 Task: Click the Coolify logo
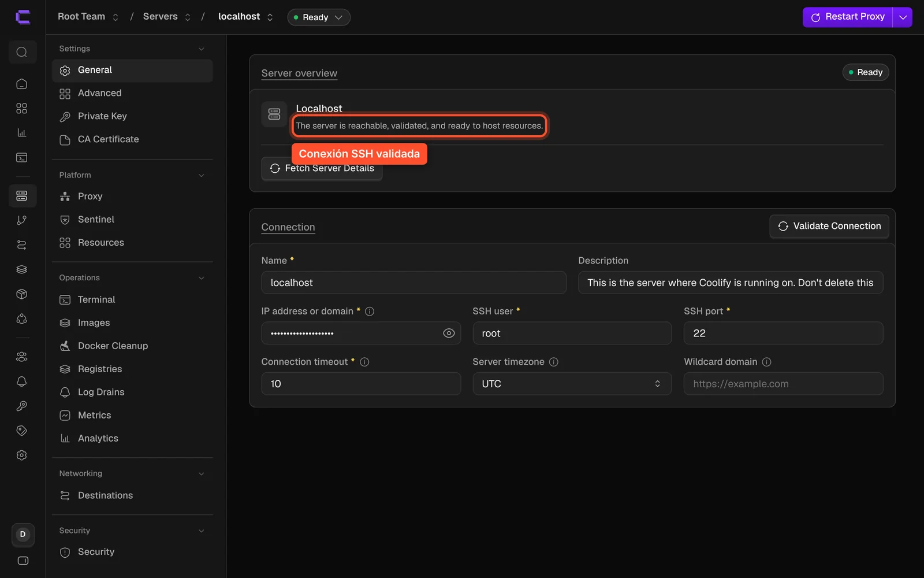[x=23, y=17]
